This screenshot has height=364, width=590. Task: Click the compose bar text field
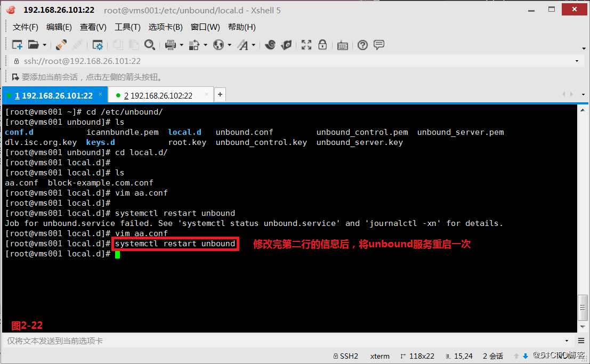pyautogui.click(x=284, y=341)
